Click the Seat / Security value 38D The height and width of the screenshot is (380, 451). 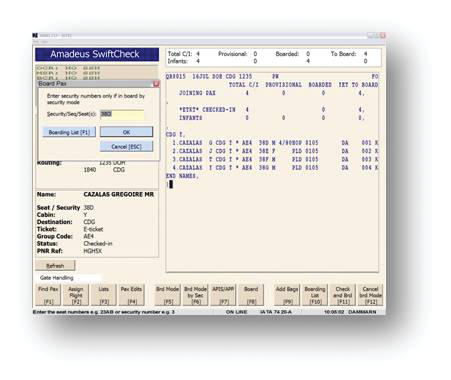tap(89, 208)
